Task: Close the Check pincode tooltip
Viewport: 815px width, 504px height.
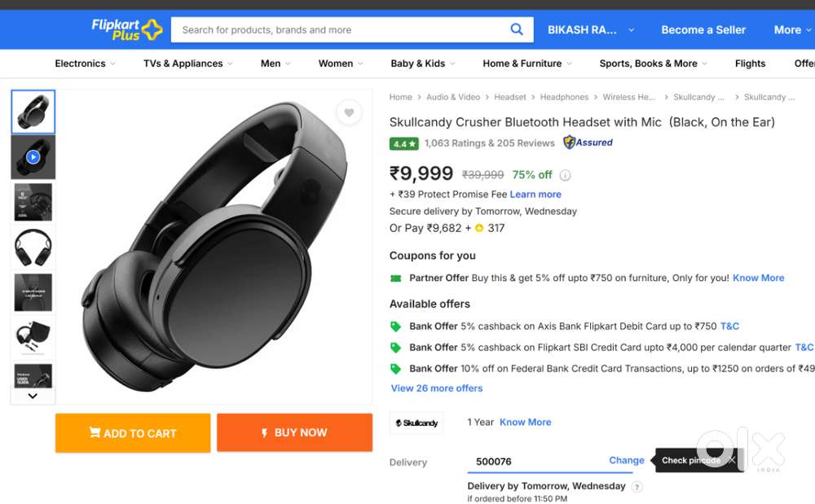Action: coord(732,460)
